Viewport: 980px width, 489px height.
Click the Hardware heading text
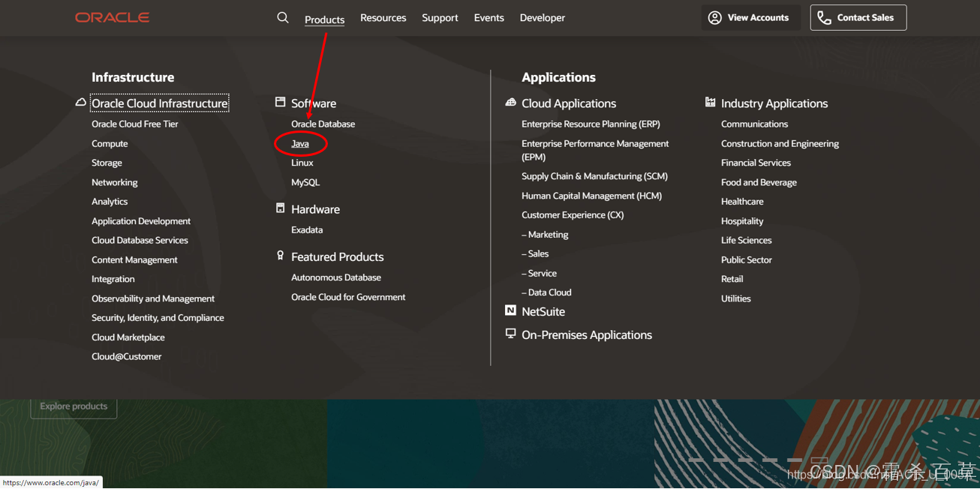click(315, 209)
